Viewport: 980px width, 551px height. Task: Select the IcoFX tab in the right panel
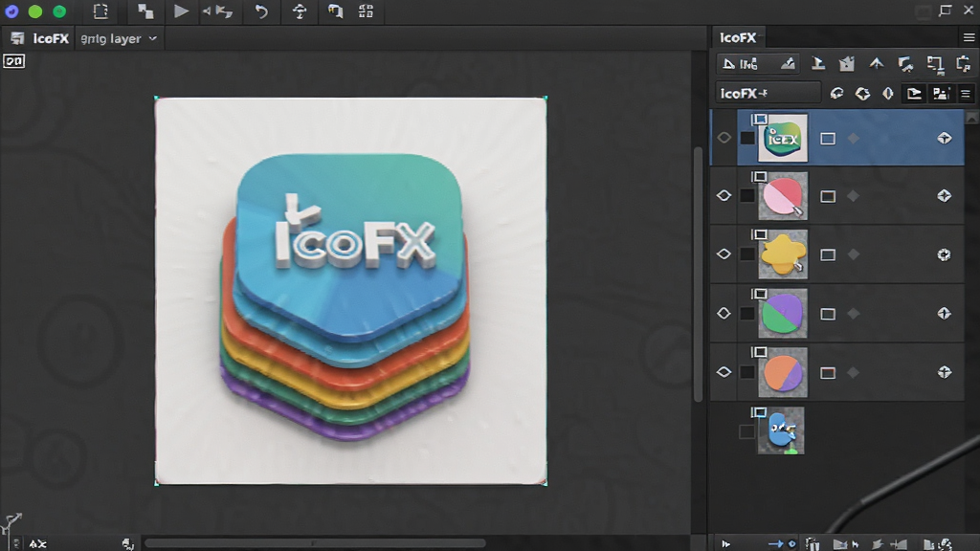(738, 37)
